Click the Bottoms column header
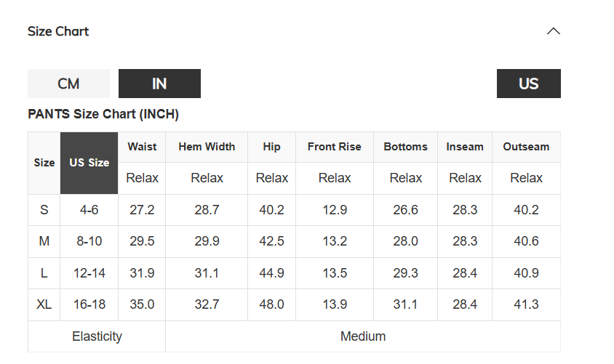 406,147
